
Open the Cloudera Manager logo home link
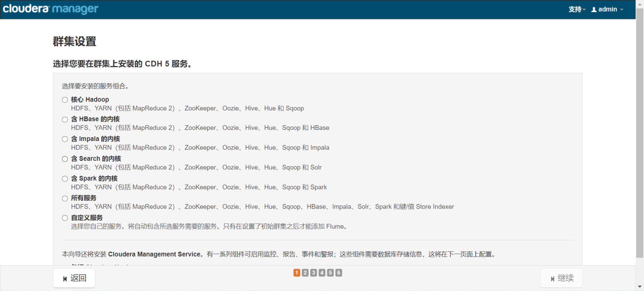click(x=50, y=9)
